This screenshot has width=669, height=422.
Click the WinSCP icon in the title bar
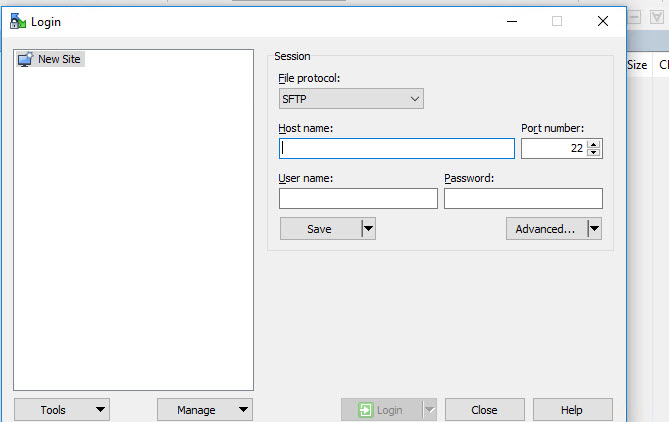coord(18,21)
